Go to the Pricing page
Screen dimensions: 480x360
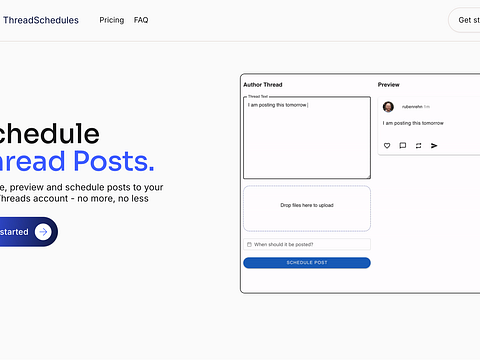112,20
